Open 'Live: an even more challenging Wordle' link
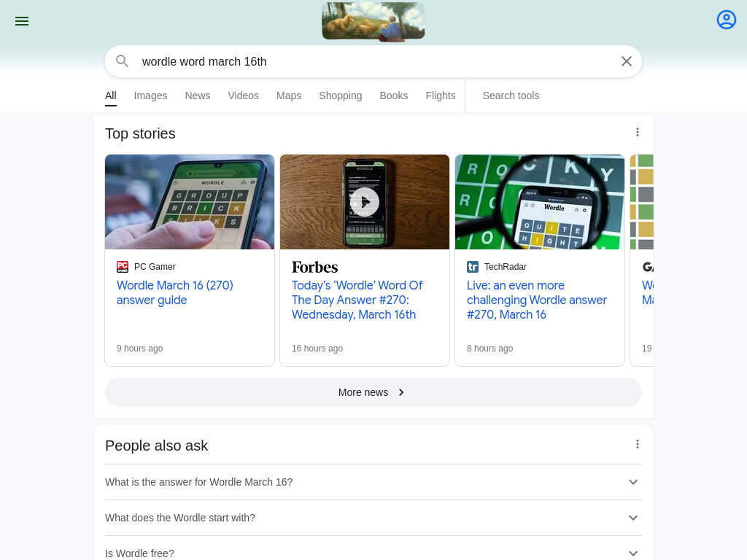The height and width of the screenshot is (560, 747). pyautogui.click(x=536, y=300)
